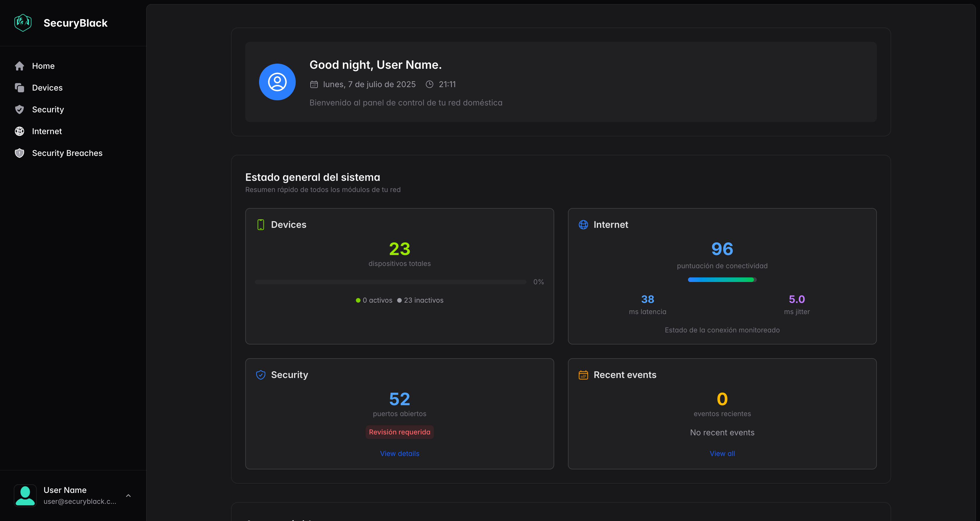Click the Recent events card title
The width and height of the screenshot is (980, 521).
click(625, 375)
